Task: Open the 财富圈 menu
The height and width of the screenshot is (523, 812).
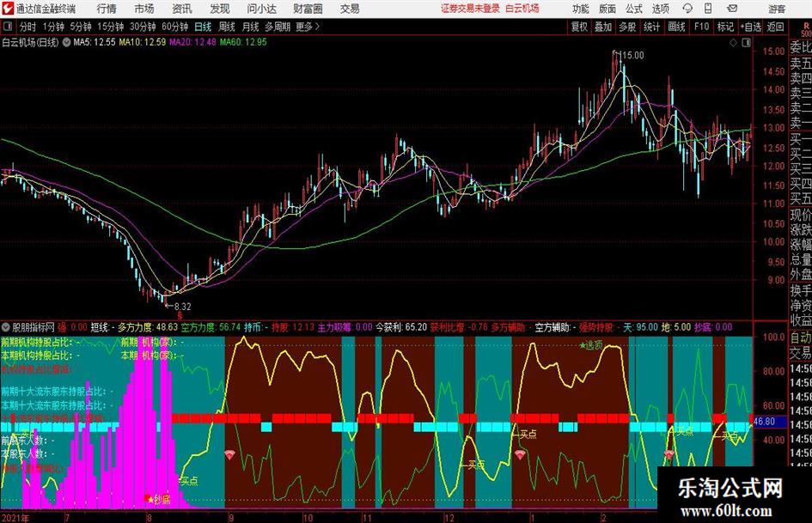Action: 308,9
